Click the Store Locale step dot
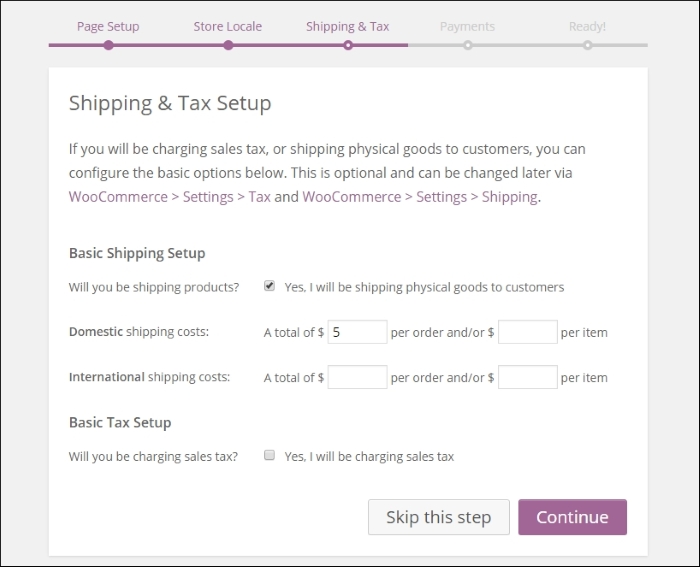Image resolution: width=700 pixels, height=567 pixels. pyautogui.click(x=228, y=45)
